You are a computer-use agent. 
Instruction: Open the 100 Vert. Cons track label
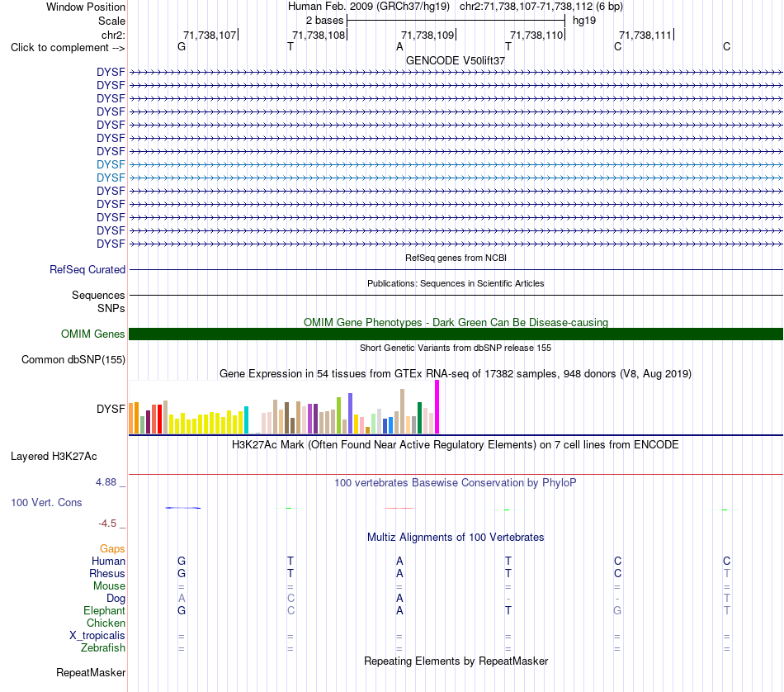coord(46,502)
